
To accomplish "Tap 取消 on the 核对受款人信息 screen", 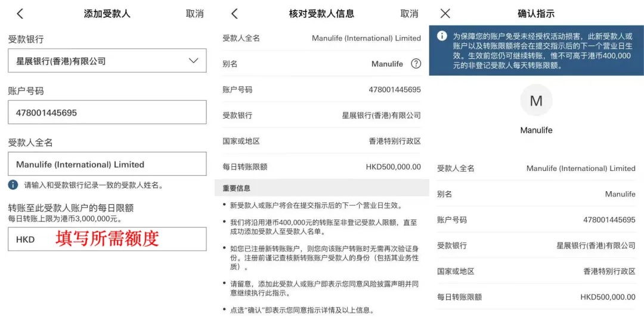I will click(x=409, y=14).
